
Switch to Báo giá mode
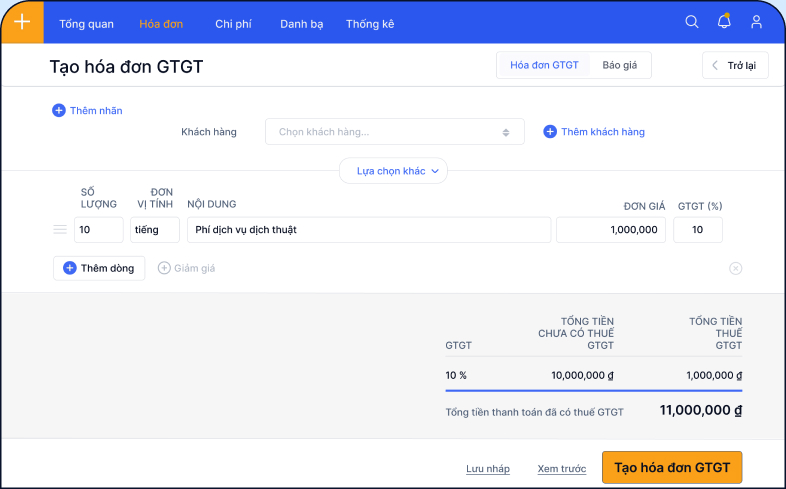[x=620, y=65]
